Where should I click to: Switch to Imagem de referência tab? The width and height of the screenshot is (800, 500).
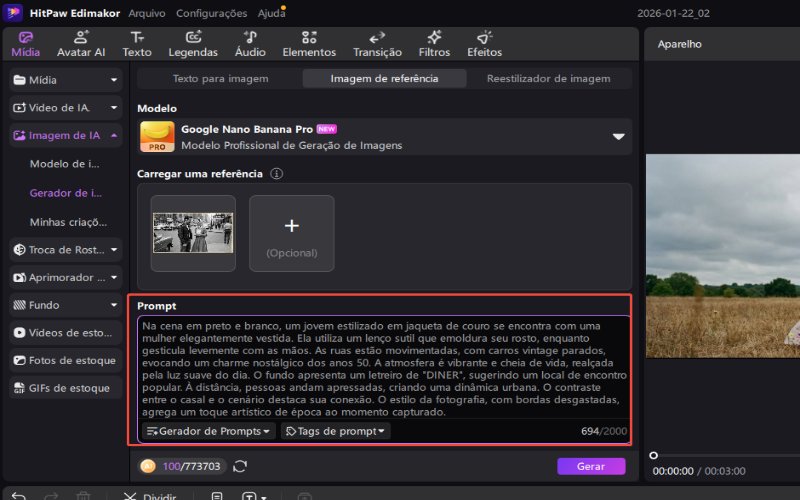pos(384,79)
